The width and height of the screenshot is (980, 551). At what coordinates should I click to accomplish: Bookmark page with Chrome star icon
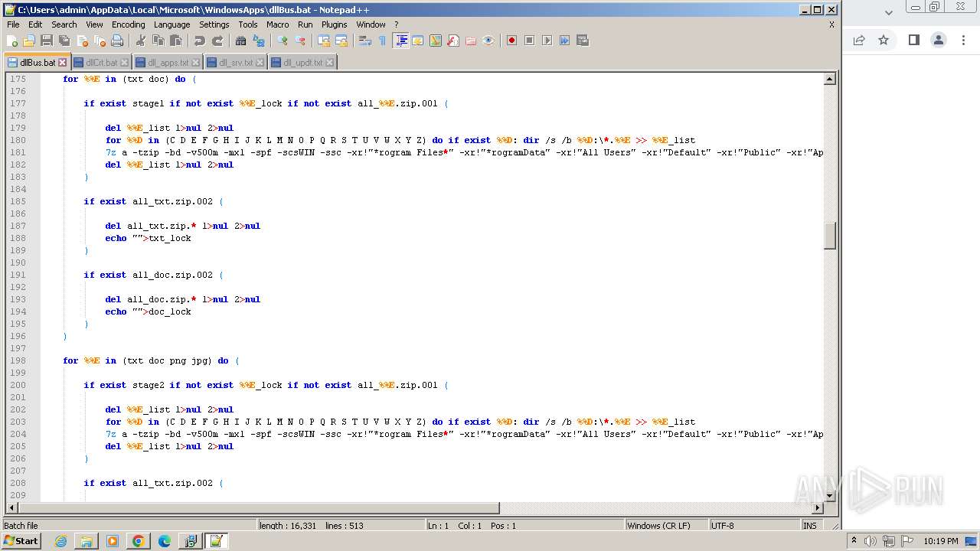point(884,40)
